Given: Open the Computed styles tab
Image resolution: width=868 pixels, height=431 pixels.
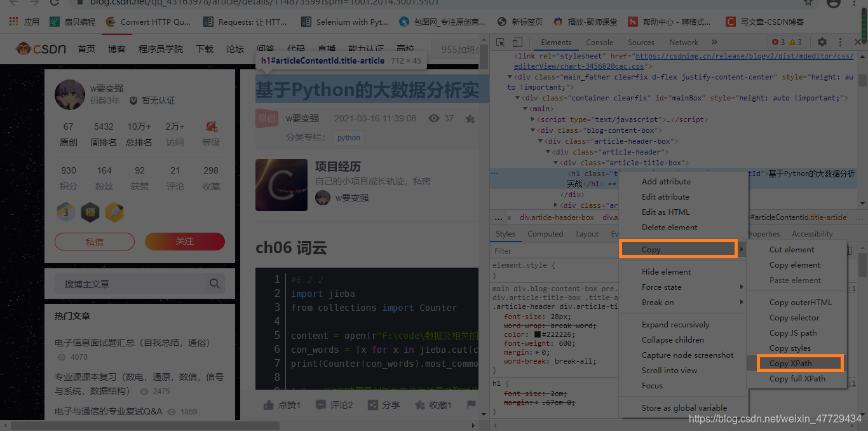Looking at the screenshot, I should [545, 234].
